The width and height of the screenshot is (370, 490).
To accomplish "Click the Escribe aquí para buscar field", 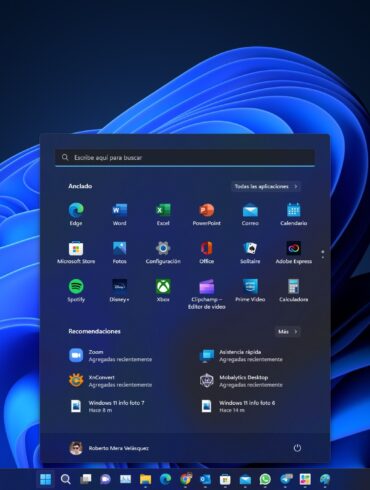I will click(x=185, y=157).
